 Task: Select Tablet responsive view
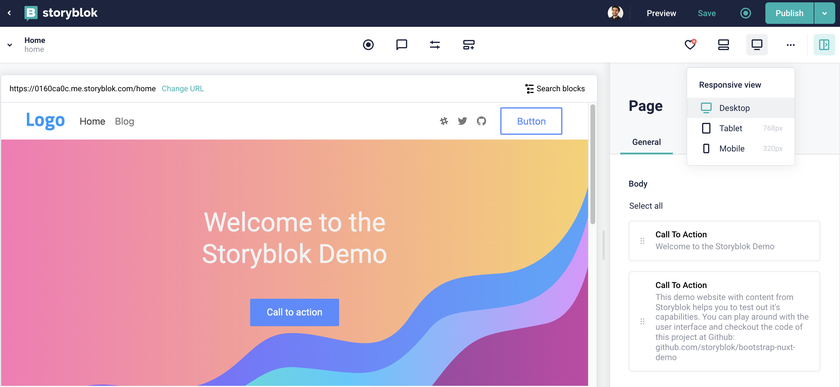pos(741,128)
